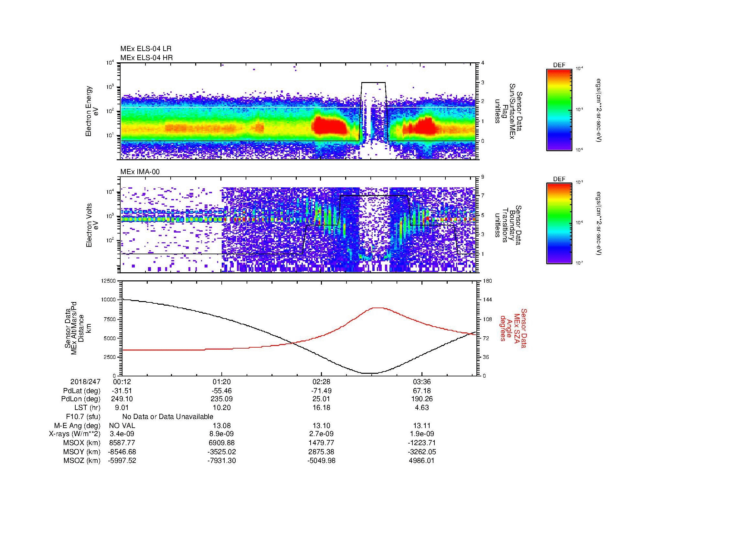Click the 00:12 time tick label
756x534 pixels.
(x=122, y=382)
